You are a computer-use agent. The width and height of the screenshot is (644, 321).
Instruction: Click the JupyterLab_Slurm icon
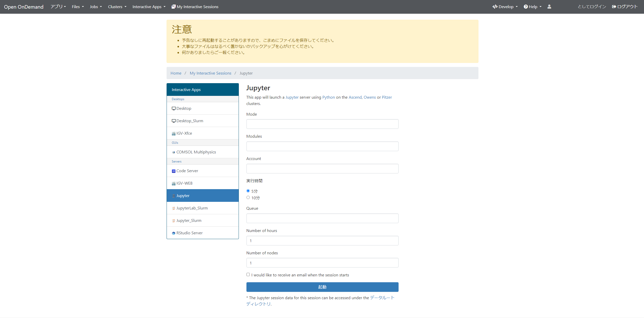click(x=174, y=208)
